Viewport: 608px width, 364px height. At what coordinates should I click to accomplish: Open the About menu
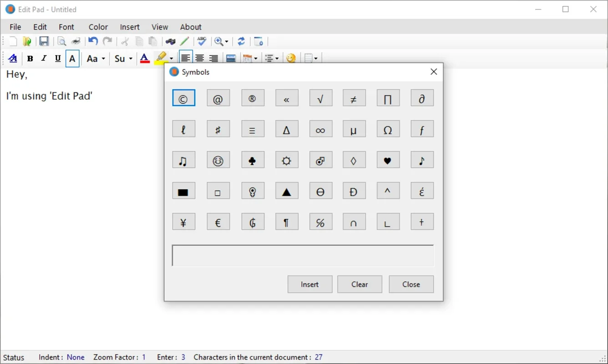click(x=191, y=27)
